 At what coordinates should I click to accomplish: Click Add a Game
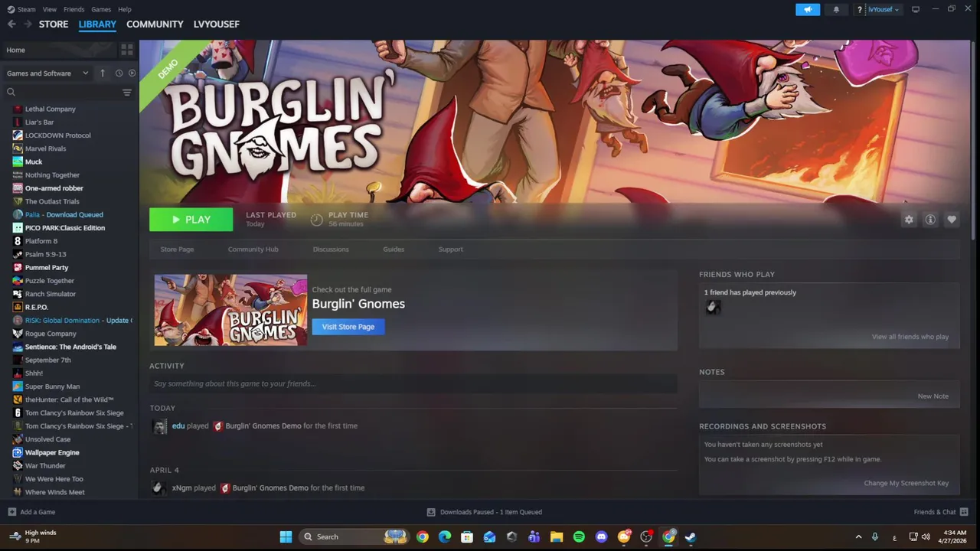(x=31, y=512)
